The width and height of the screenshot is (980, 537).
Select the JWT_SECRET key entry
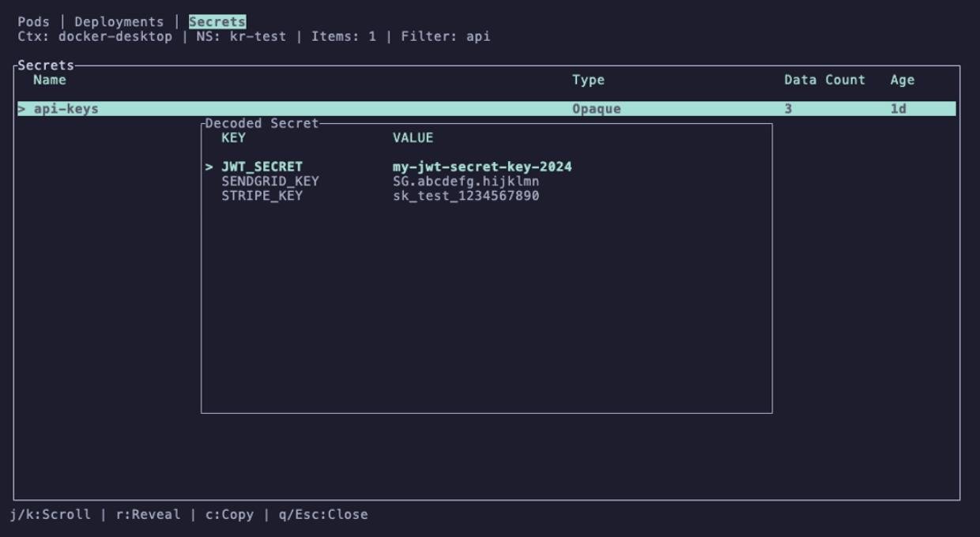[262, 167]
